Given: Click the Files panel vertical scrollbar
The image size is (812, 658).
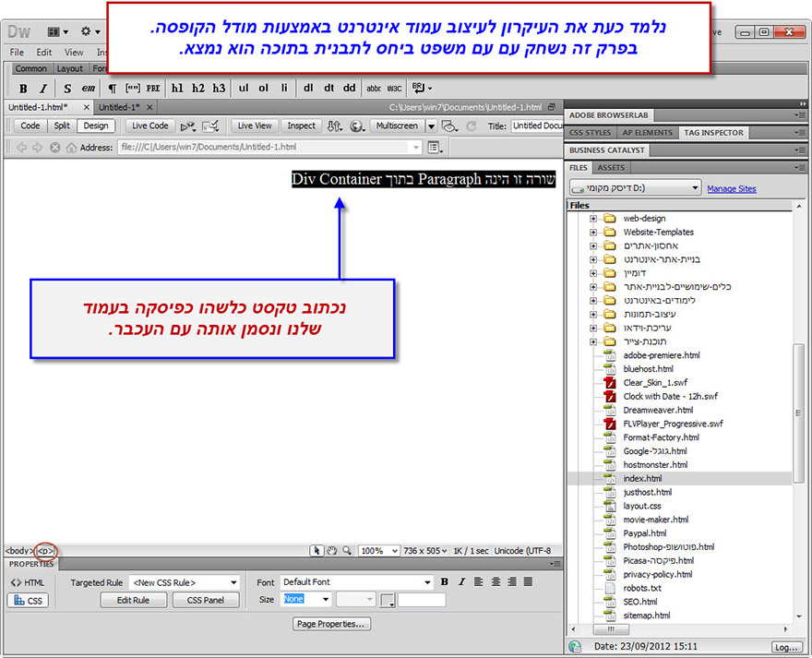Looking at the screenshot, I should point(798,413).
